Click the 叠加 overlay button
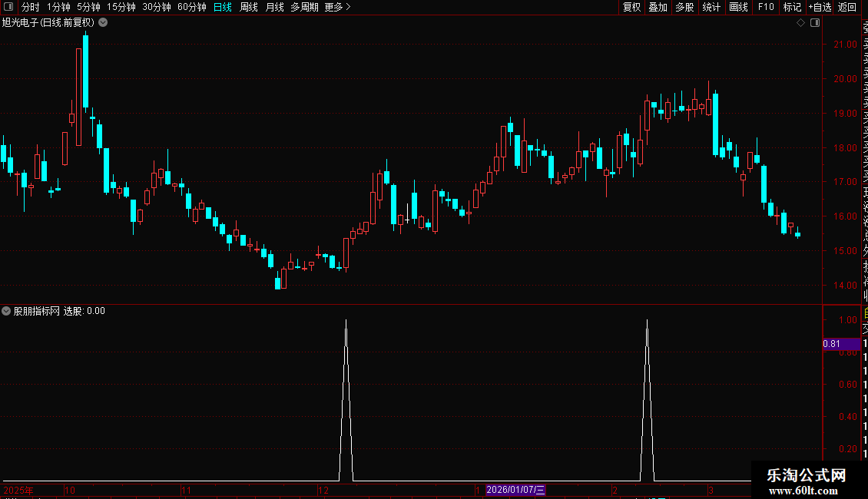 [658, 7]
